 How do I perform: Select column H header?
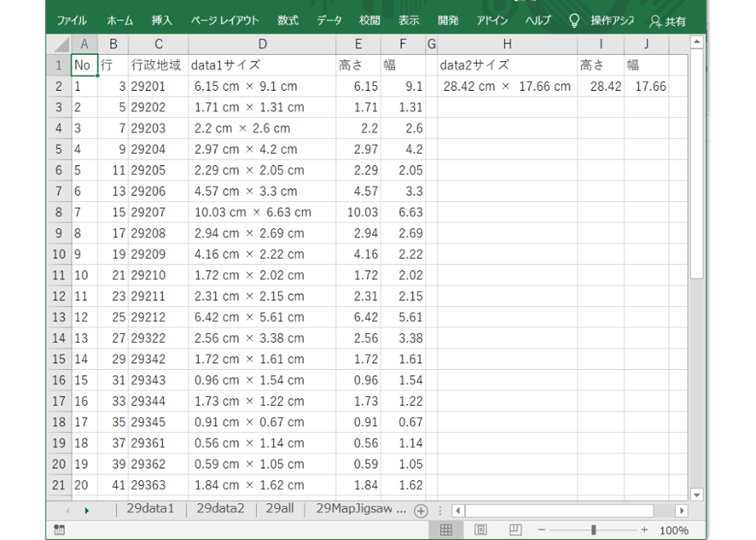point(507,44)
